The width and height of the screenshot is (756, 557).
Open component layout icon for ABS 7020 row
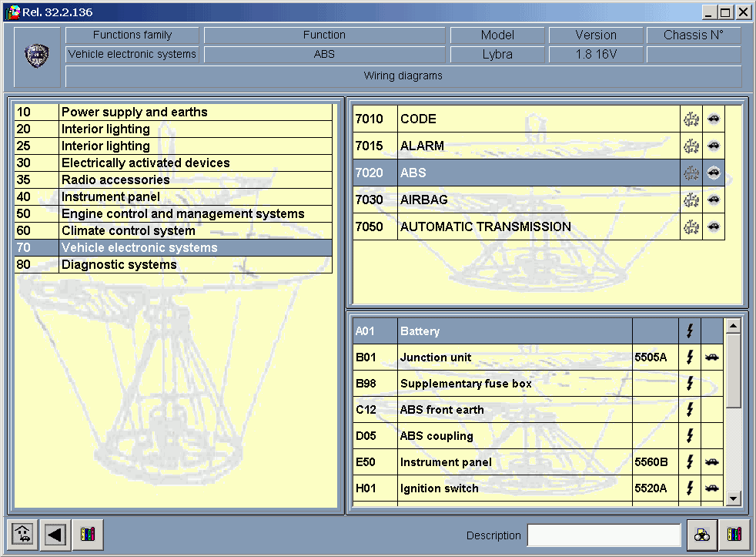[691, 173]
